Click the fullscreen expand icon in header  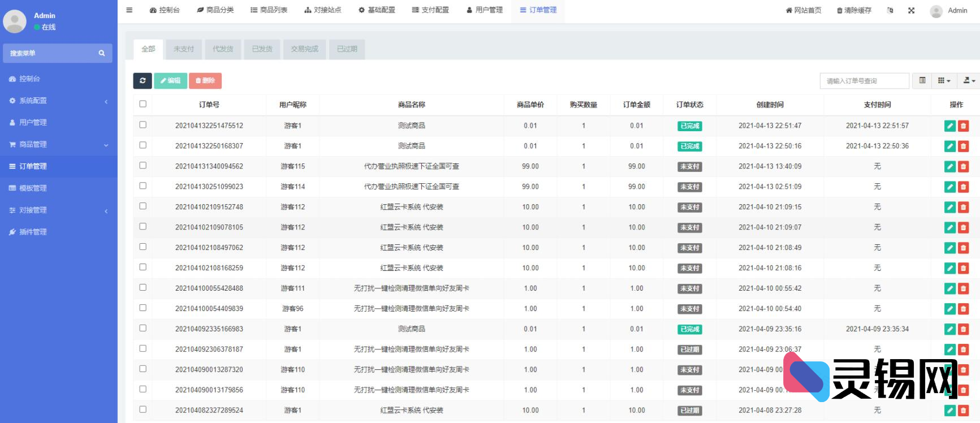point(911,11)
